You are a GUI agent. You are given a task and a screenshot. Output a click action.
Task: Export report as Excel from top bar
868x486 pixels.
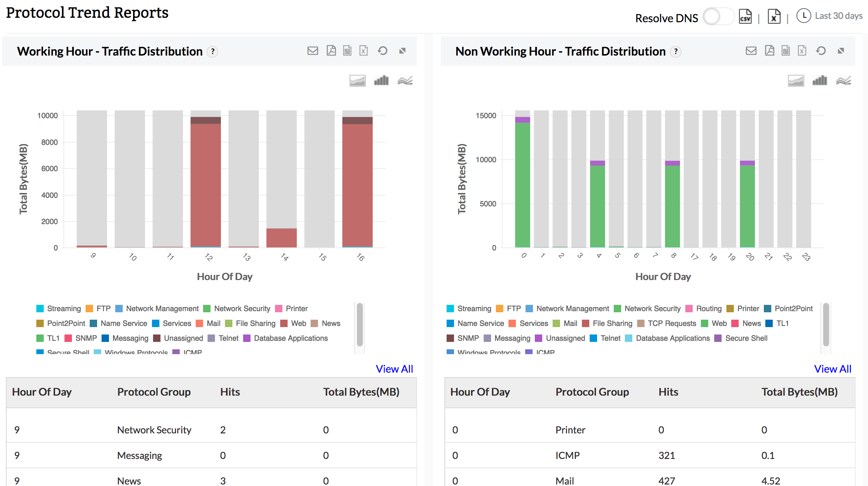tap(774, 17)
